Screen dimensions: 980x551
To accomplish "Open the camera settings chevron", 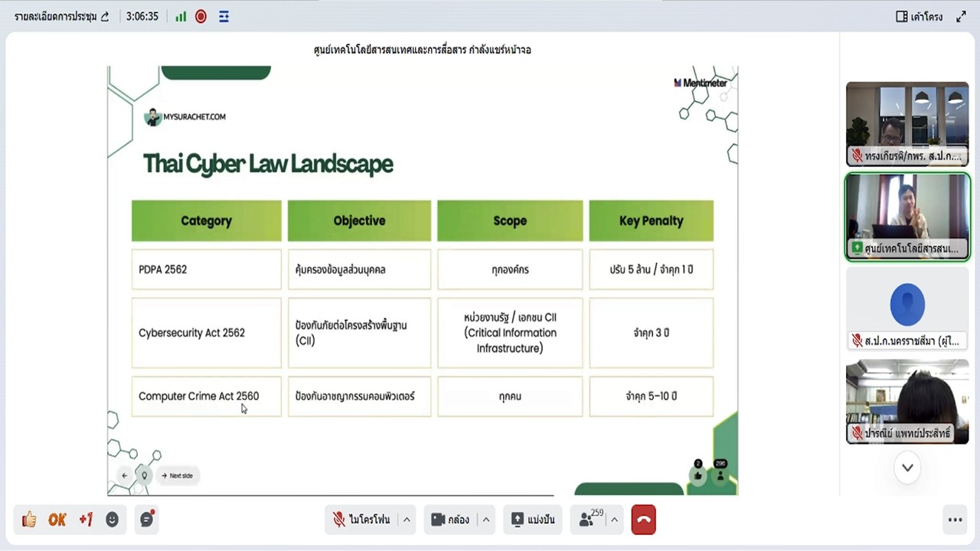I will coord(485,520).
